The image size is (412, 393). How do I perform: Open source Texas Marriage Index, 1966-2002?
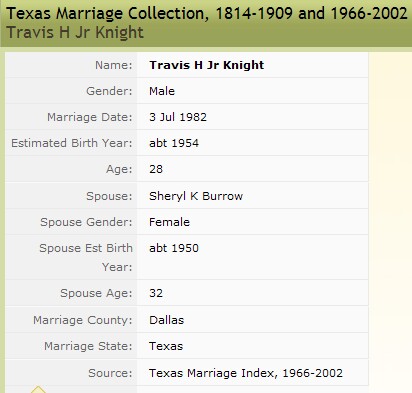click(x=246, y=373)
